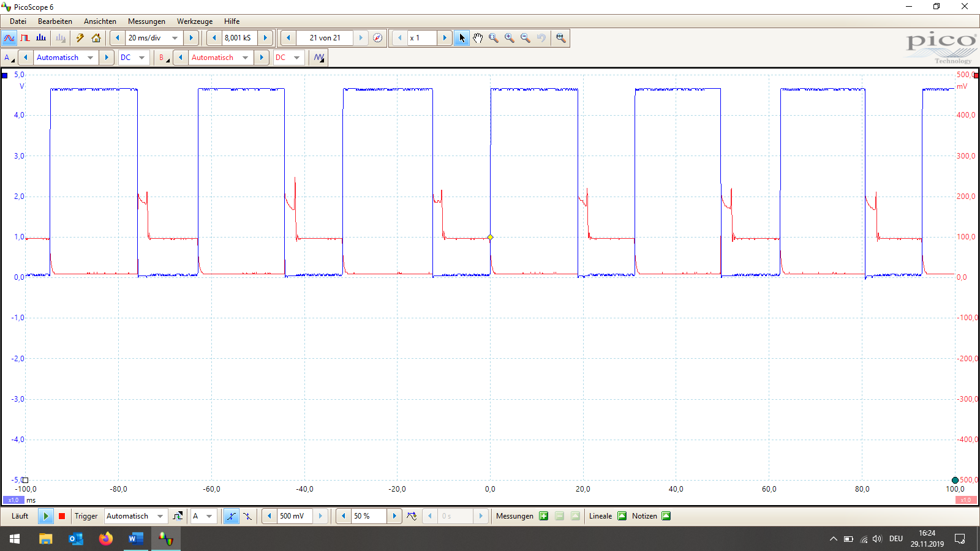
Task: Click the 50 % pre-trigger field
Action: pos(369,516)
